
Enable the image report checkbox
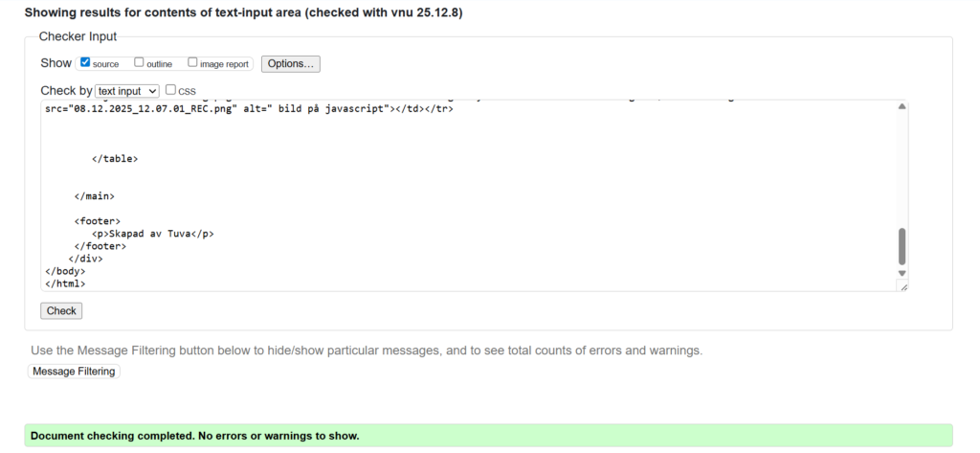point(193,63)
